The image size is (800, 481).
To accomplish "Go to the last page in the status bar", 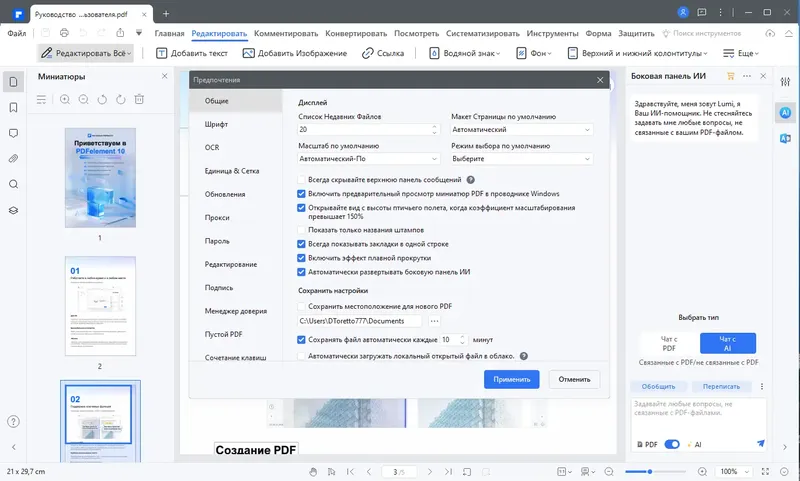I will [448, 472].
